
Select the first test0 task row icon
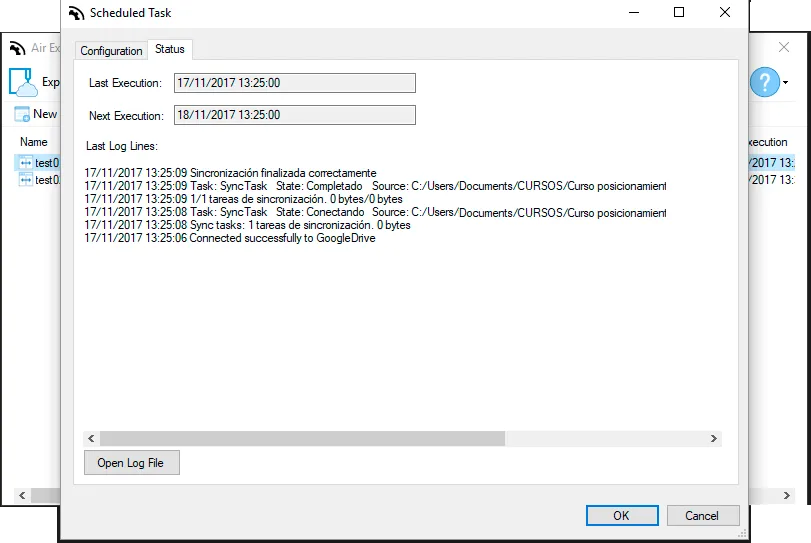[x=25, y=163]
